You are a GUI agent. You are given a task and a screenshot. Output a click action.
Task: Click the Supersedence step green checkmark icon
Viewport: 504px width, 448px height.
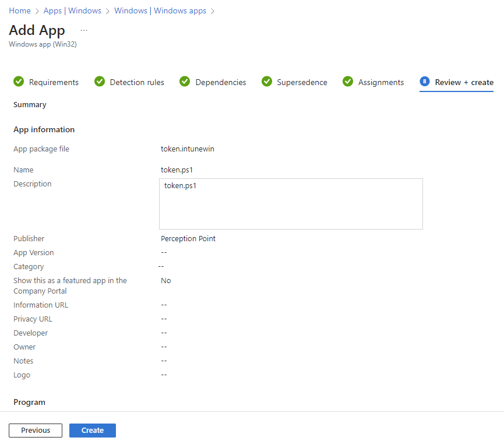pos(267,82)
